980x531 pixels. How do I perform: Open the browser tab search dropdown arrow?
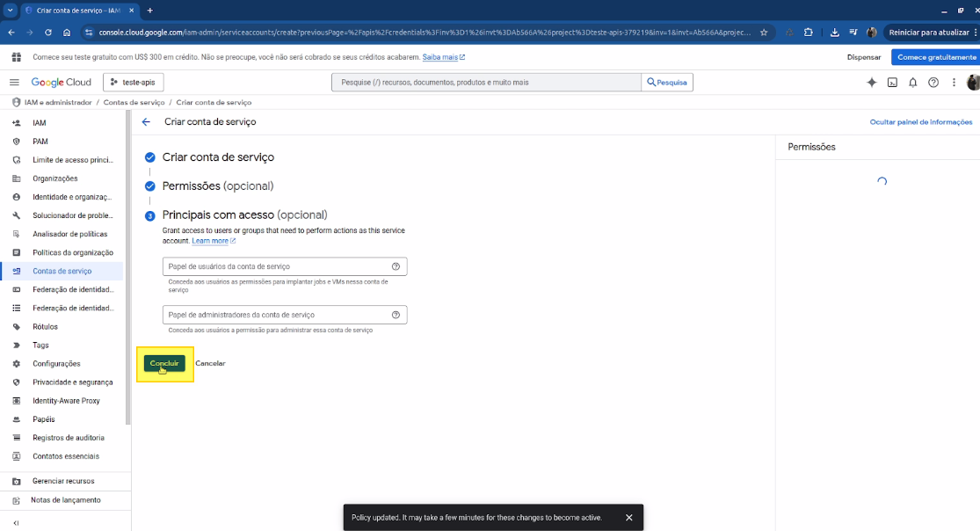[x=10, y=11]
